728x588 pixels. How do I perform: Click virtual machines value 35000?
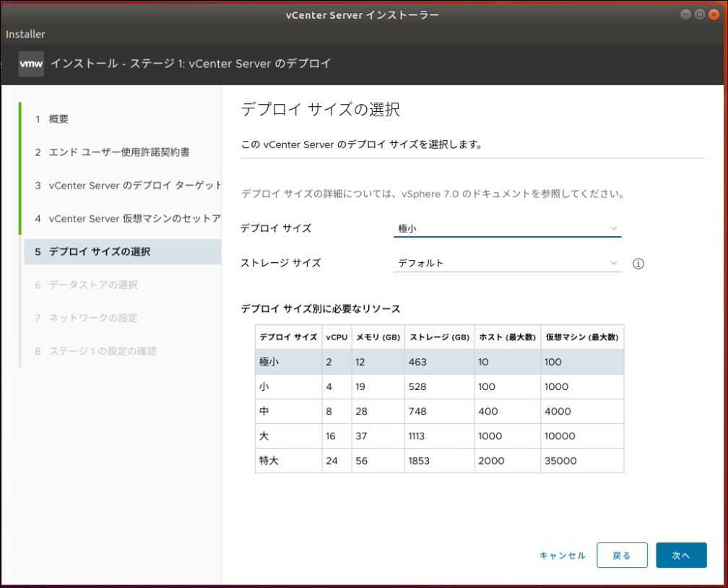[560, 461]
